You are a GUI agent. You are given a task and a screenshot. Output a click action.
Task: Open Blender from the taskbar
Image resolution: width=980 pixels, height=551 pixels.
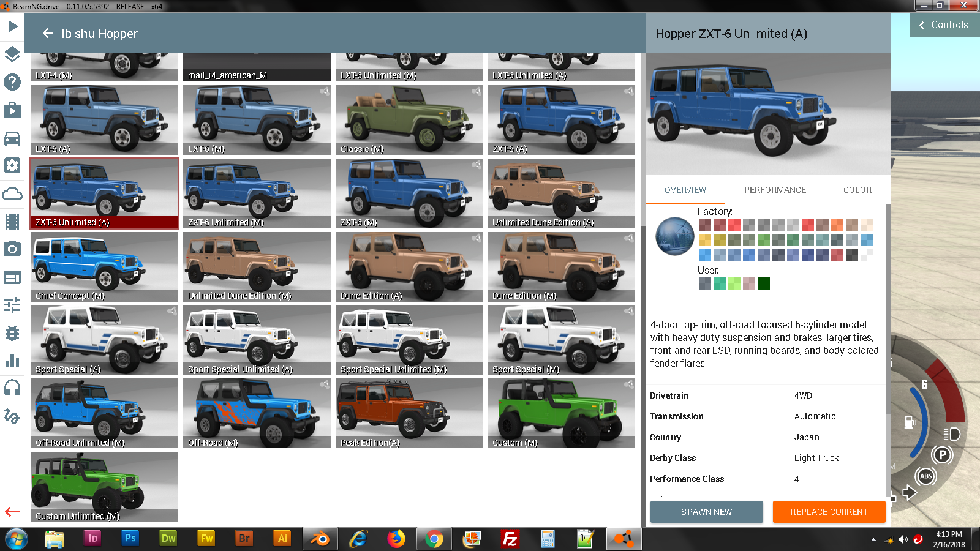pyautogui.click(x=320, y=539)
